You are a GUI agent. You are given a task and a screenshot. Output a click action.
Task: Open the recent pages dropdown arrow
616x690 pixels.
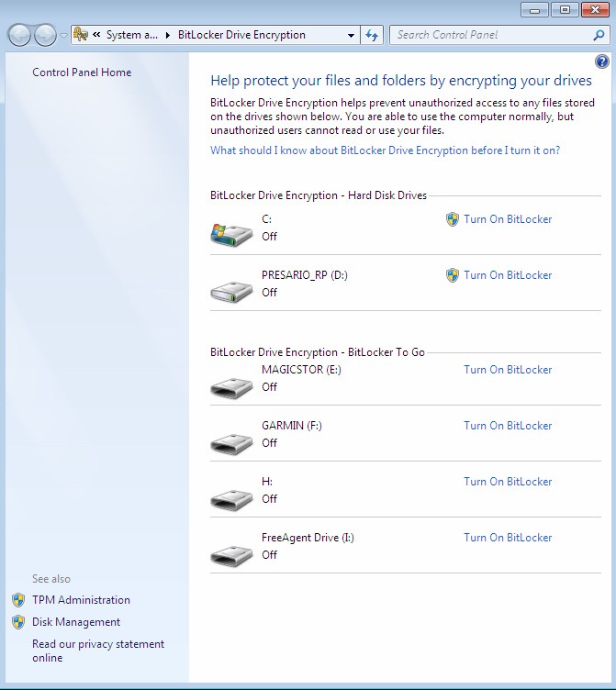pos(64,35)
